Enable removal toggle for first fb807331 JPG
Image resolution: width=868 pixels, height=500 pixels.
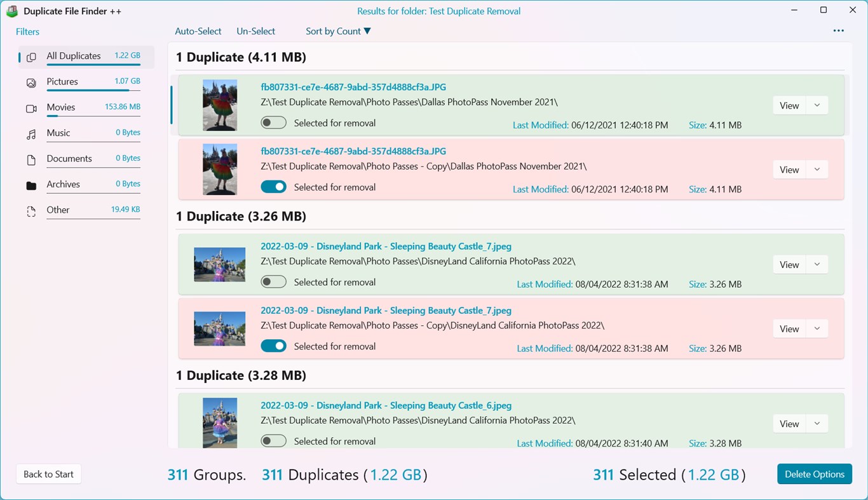tap(273, 122)
